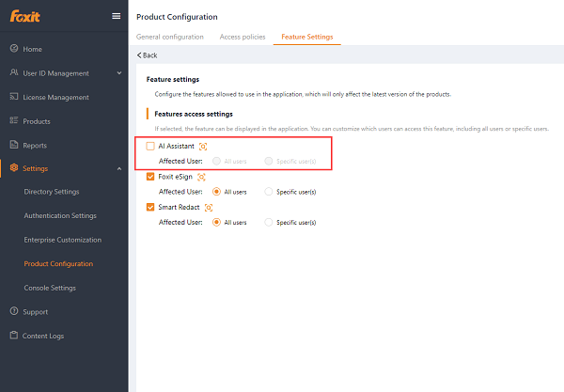Click the Home icon in the sidebar
This screenshot has height=392, width=564.
click(x=14, y=49)
